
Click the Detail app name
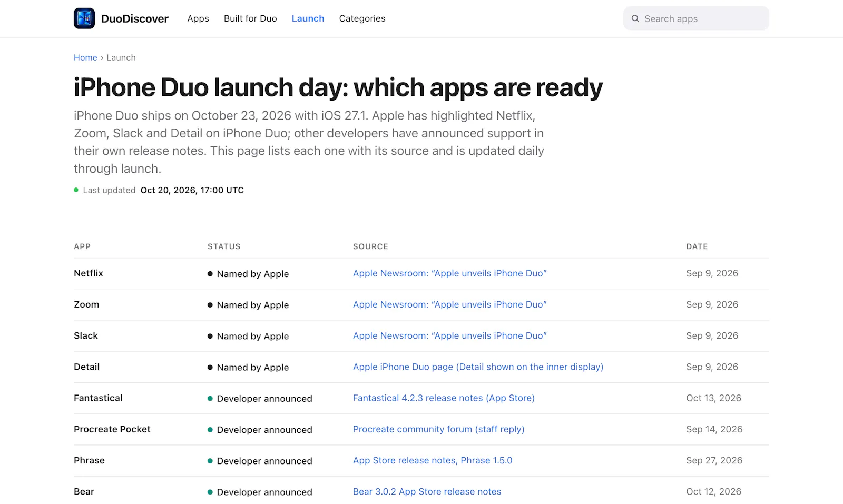click(87, 367)
